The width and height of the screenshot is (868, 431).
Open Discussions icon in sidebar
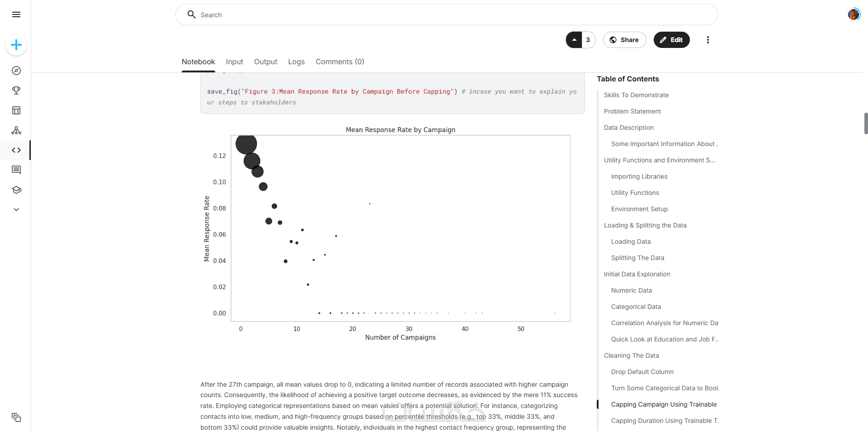point(16,170)
